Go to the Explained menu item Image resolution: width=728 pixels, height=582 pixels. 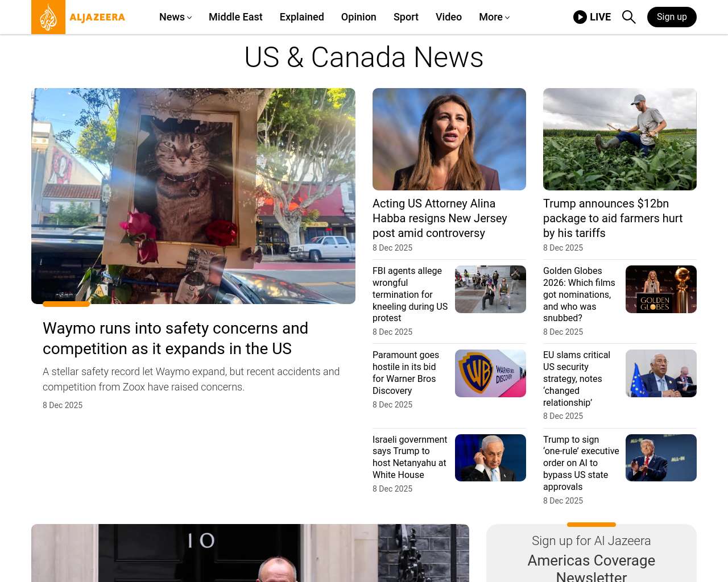click(302, 17)
